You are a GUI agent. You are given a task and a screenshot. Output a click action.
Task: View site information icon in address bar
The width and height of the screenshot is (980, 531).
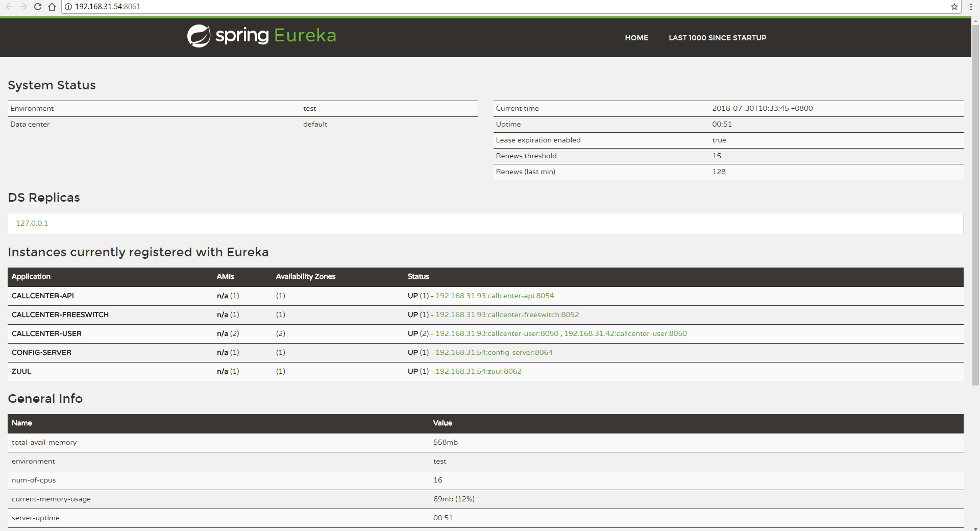pyautogui.click(x=68, y=7)
